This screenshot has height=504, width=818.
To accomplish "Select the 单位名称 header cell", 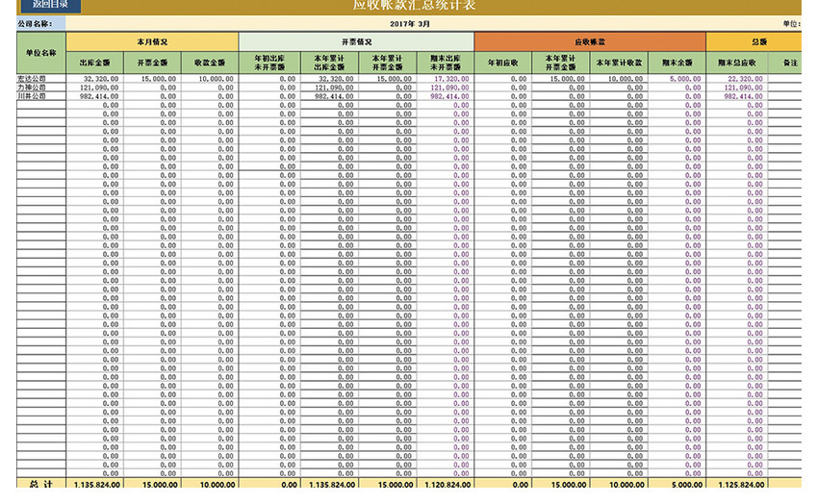I will [x=41, y=53].
